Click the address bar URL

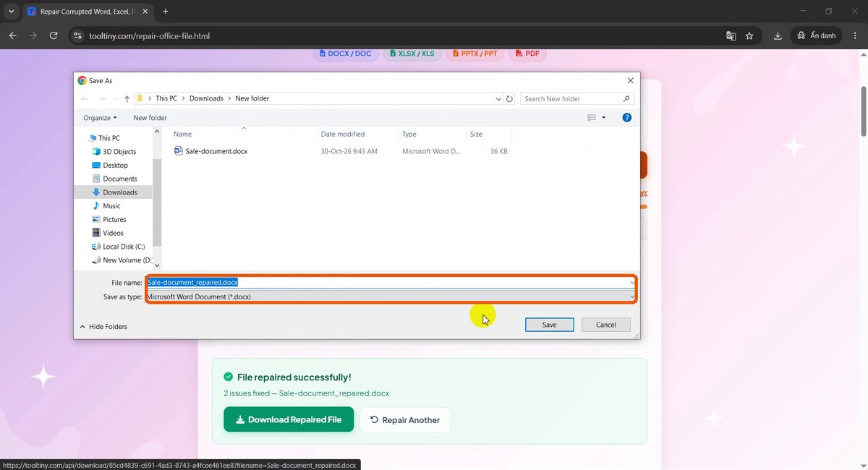click(150, 35)
